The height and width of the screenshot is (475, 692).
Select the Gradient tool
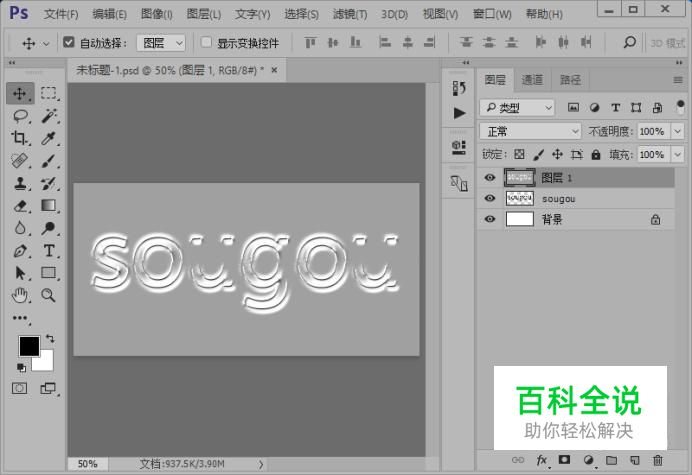coord(49,205)
